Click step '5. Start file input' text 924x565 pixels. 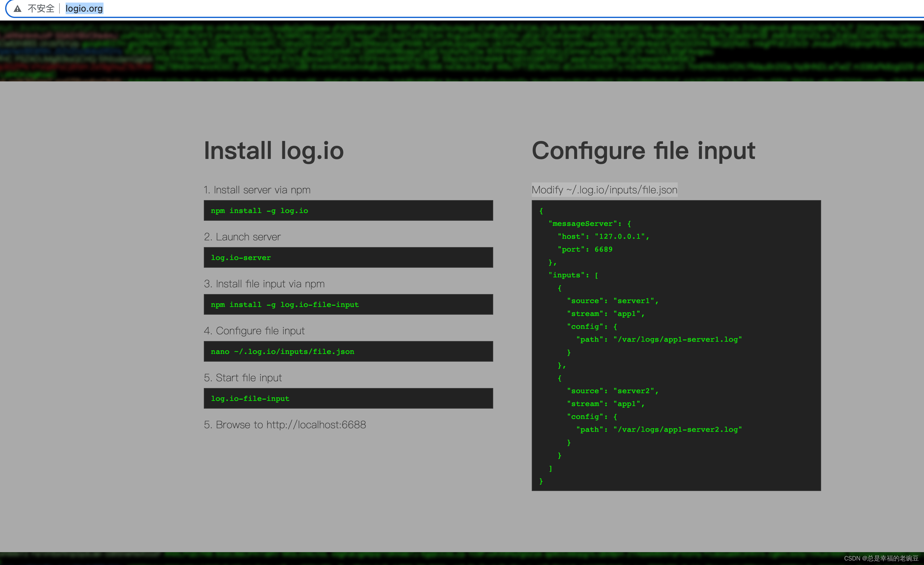point(243,378)
